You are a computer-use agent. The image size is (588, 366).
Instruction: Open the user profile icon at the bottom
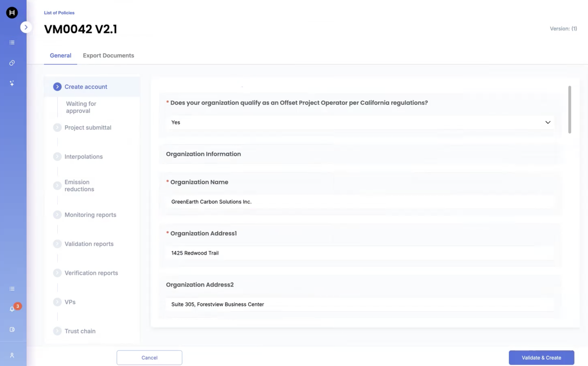pos(12,355)
